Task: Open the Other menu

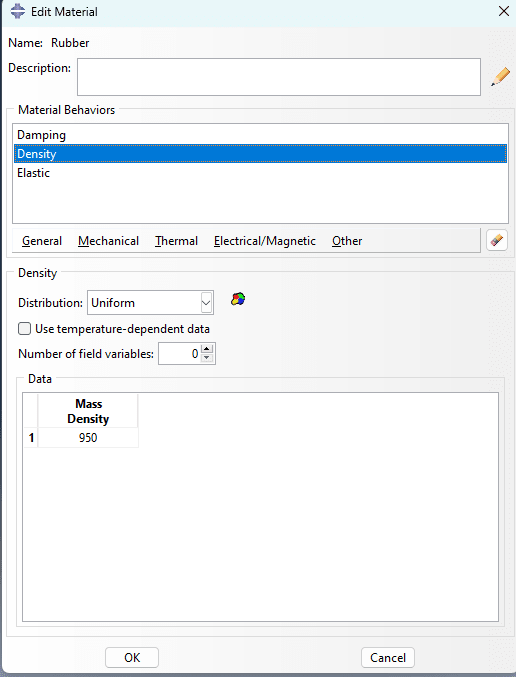Action: (x=347, y=240)
